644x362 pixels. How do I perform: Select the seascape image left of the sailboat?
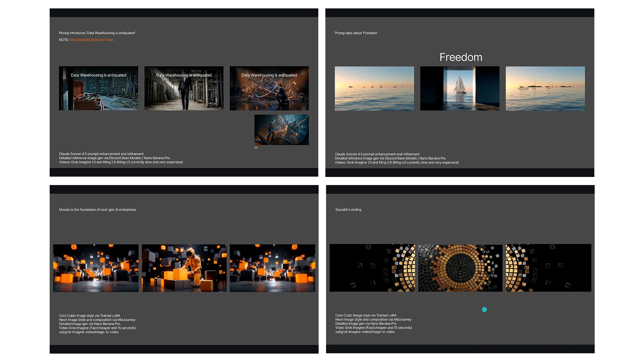tap(374, 88)
